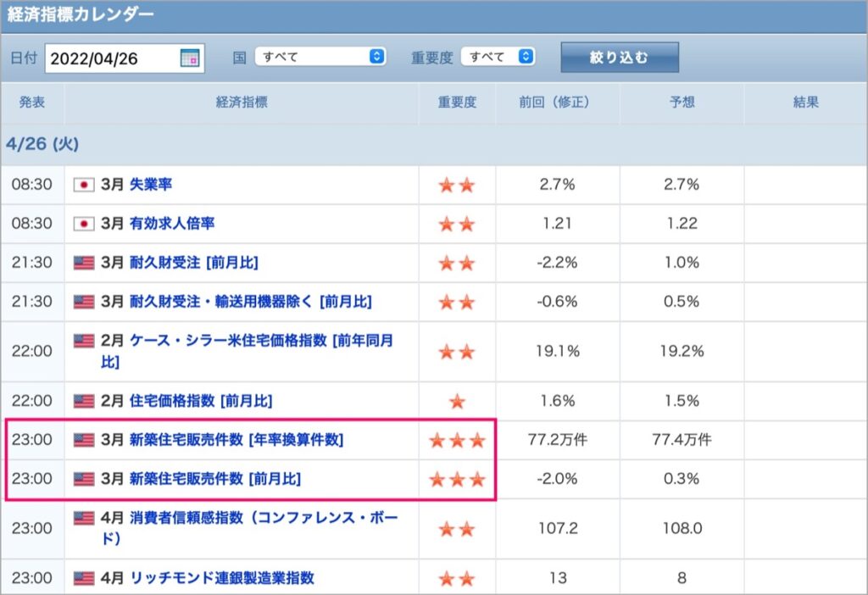Click the US flag beside 輸送用機器除く row
The width and height of the screenshot is (868, 595).
(x=84, y=302)
